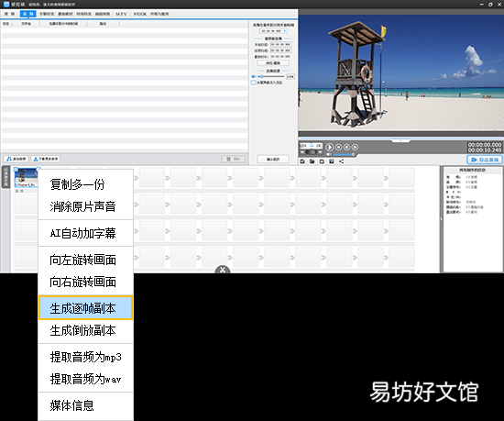Click the trash delete button in audio list

[x=234, y=159]
